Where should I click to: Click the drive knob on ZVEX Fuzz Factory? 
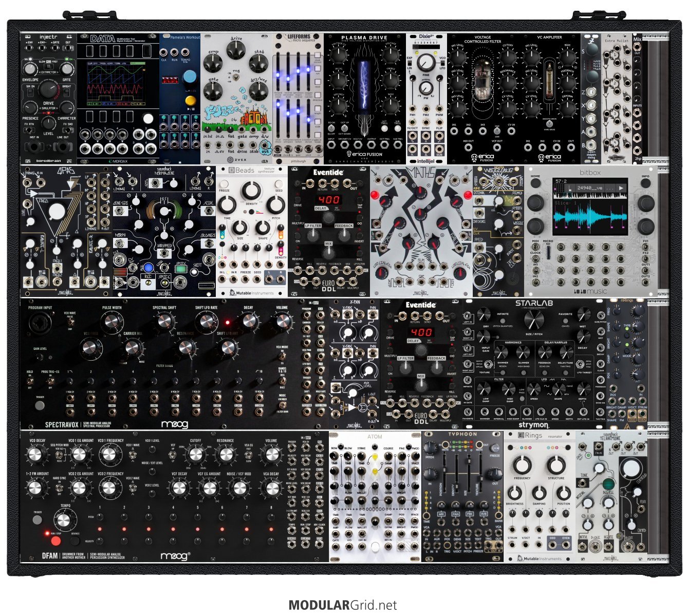pyautogui.click(x=237, y=49)
